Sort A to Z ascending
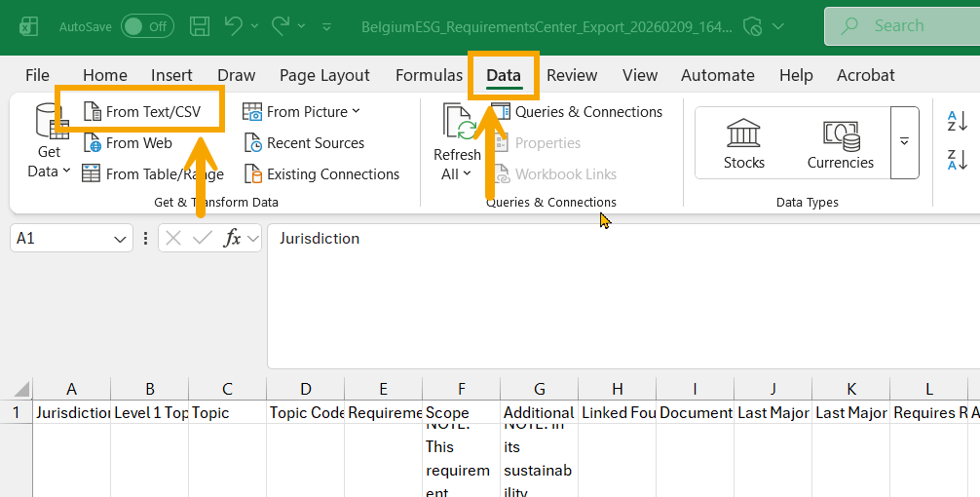 [957, 121]
